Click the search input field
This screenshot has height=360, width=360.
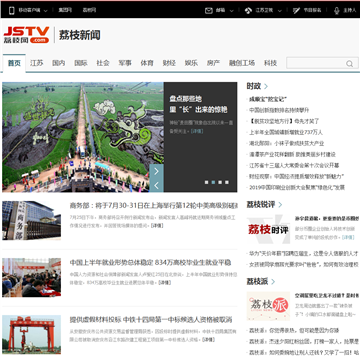[316, 63]
